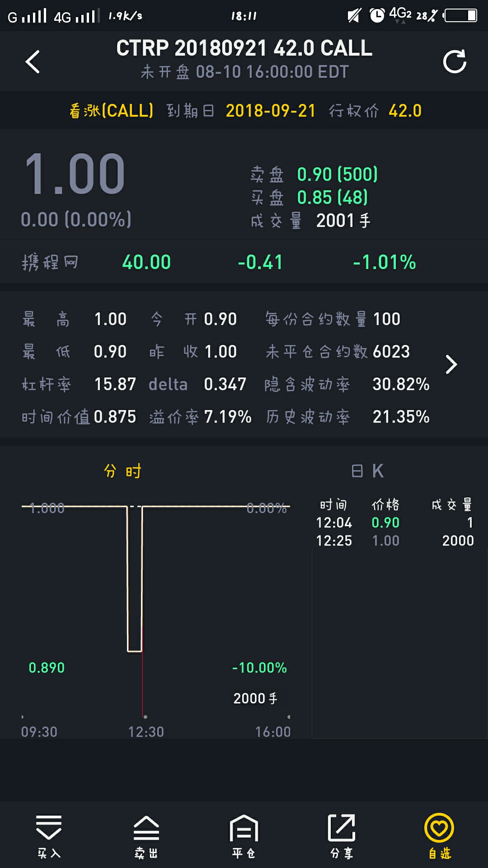Screen dimensions: 488x868
Task: Tap the refresh icon at top right
Action: coord(455,61)
